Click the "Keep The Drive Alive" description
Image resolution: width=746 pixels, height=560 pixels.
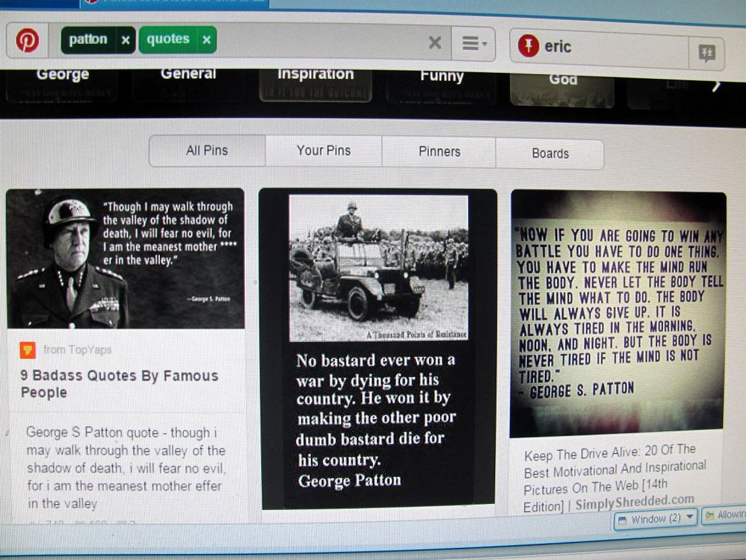point(614,477)
